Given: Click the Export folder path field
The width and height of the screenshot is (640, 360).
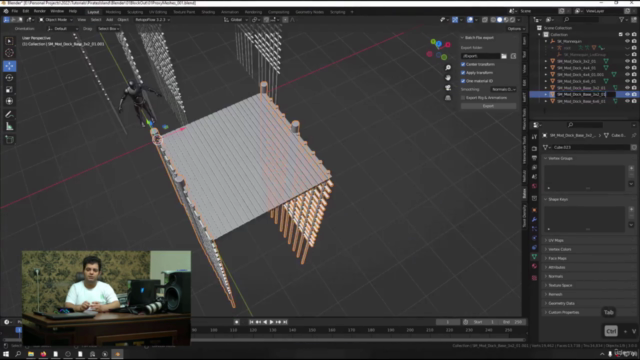Looking at the screenshot, I should point(480,56).
